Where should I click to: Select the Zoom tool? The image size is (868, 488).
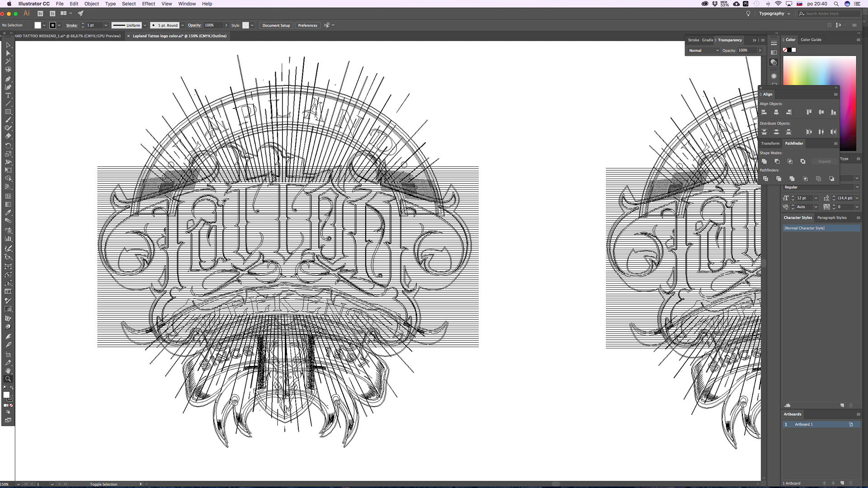[8, 379]
